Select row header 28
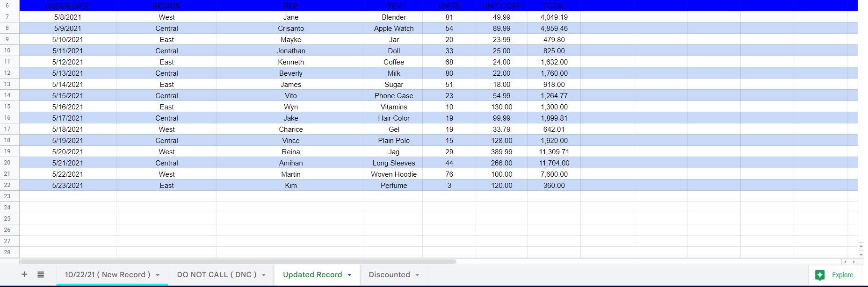Screen dimensions: 868x287 click(9, 252)
